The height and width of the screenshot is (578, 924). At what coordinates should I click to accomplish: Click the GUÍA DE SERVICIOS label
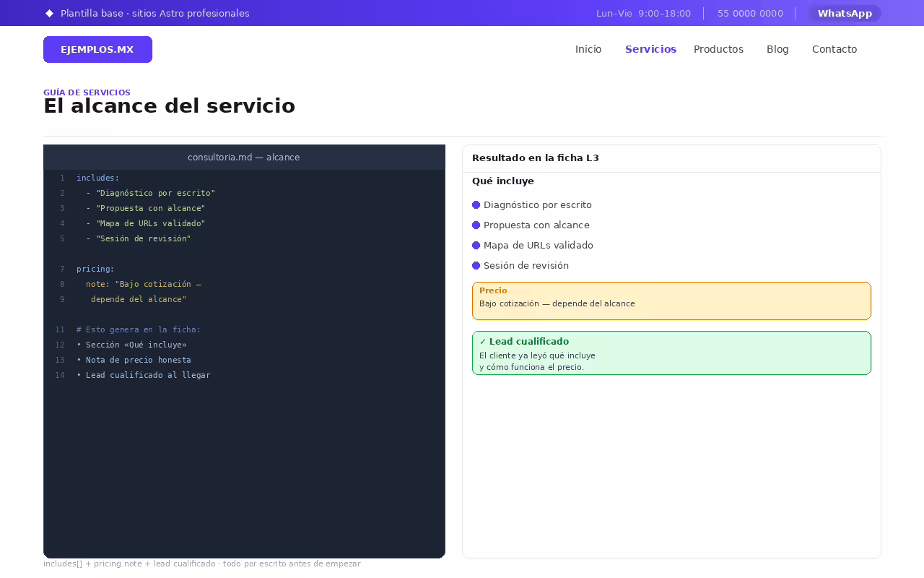tap(87, 92)
